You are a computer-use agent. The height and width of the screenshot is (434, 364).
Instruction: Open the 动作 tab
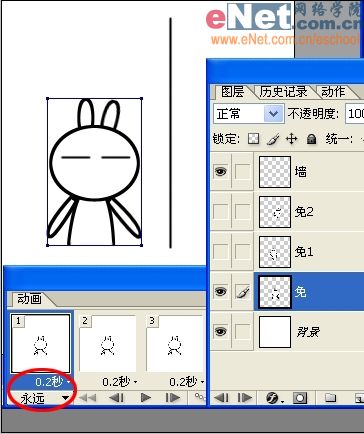coord(333,92)
